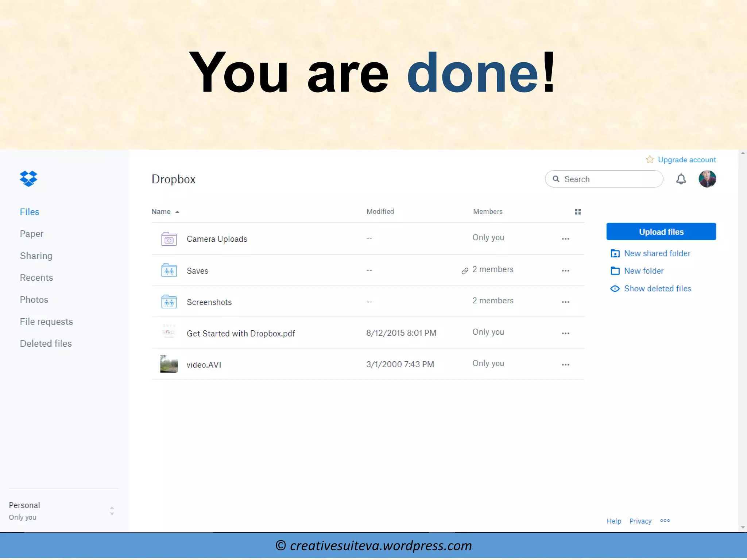
Task: Click '2 members' in Saves row
Action: [493, 269]
